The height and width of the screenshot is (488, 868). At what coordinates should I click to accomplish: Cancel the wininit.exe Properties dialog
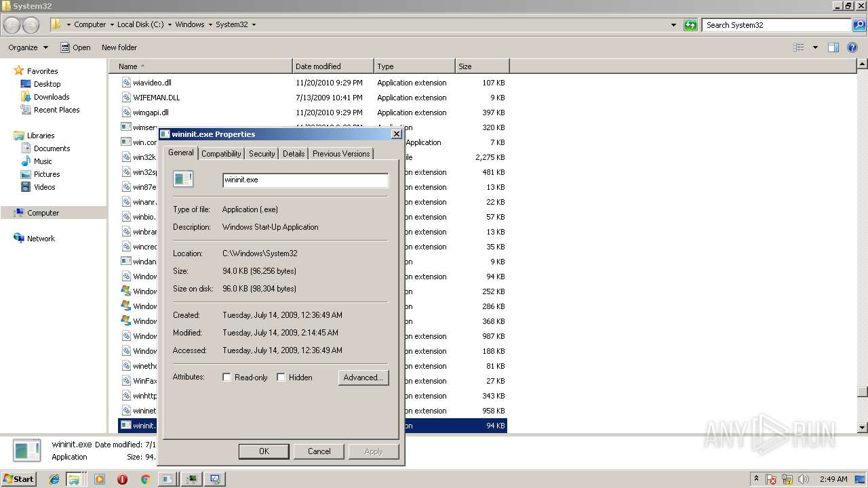[x=319, y=451]
